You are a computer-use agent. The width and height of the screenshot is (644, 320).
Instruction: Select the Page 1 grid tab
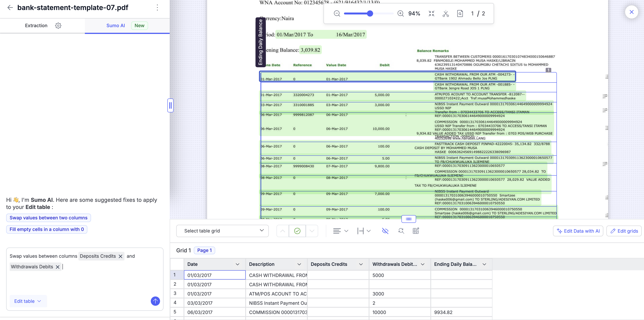[204, 250]
